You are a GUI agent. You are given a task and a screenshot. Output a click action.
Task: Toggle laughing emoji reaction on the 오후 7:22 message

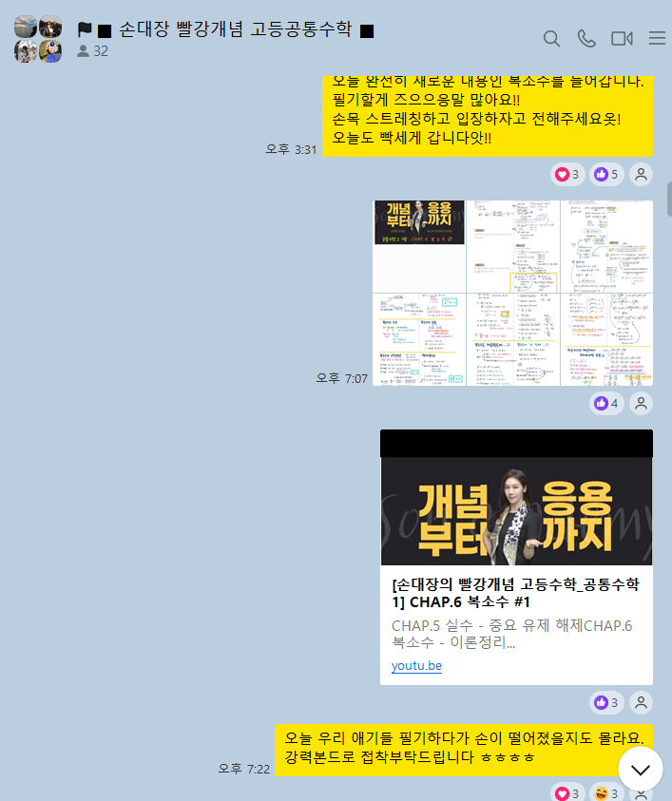coord(606,792)
